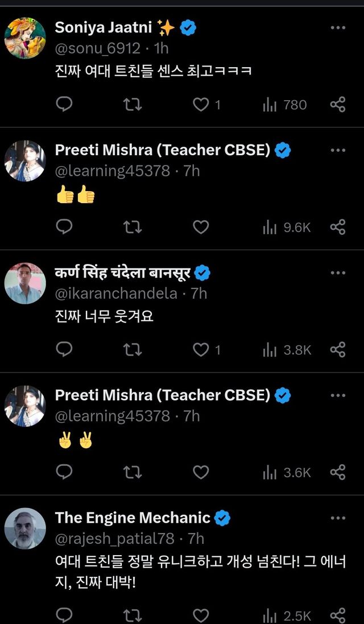Share the tweet with 3.8K views
364x624 pixels.
[338, 350]
